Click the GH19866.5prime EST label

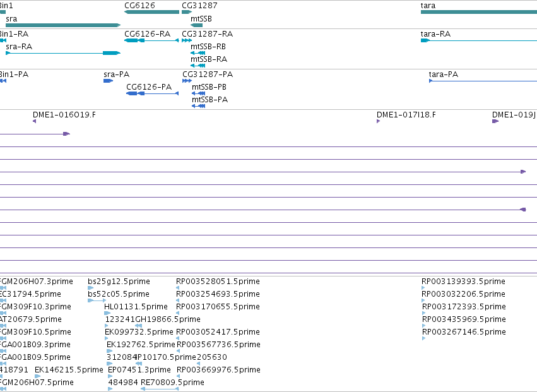(x=168, y=319)
